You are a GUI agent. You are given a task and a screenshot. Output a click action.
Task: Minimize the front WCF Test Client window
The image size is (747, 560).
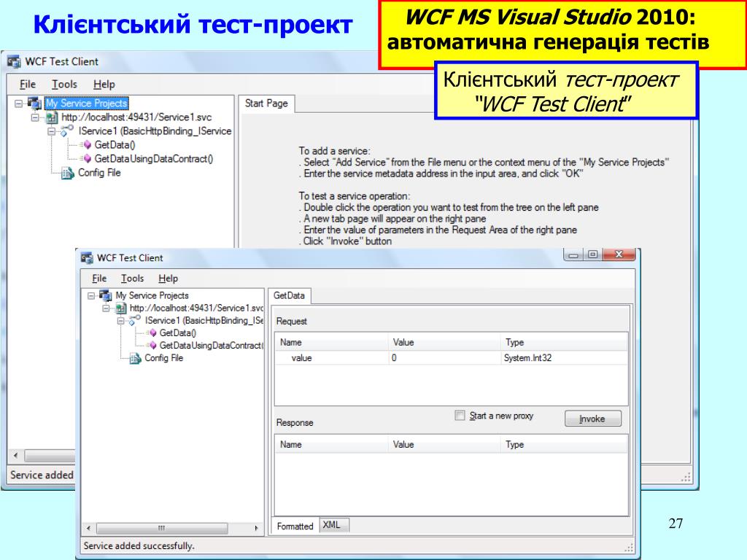coord(573,254)
